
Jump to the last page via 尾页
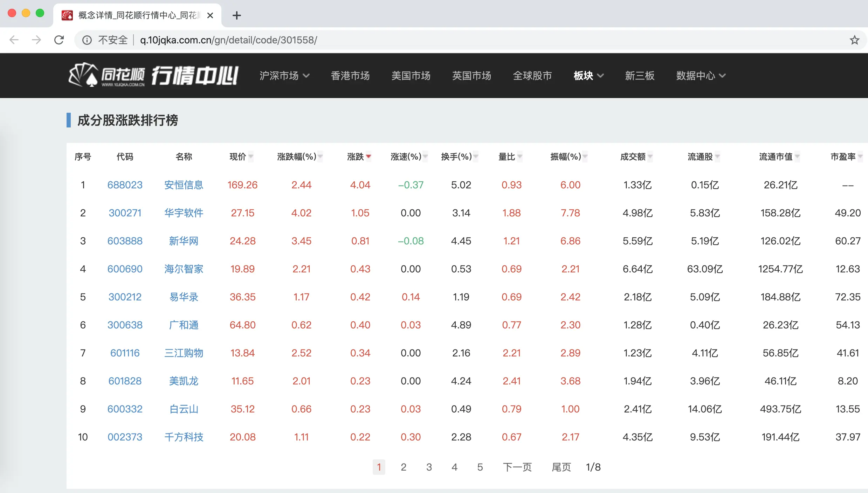click(x=561, y=467)
